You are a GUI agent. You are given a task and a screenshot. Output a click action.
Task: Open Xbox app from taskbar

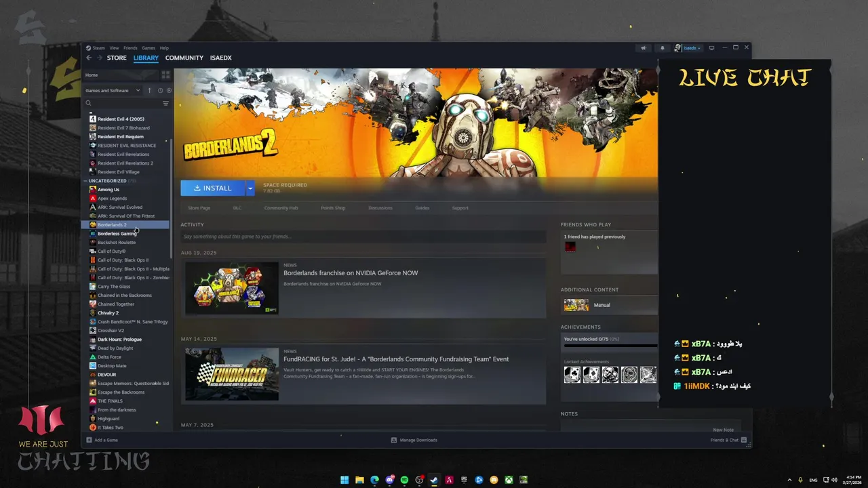click(x=509, y=480)
